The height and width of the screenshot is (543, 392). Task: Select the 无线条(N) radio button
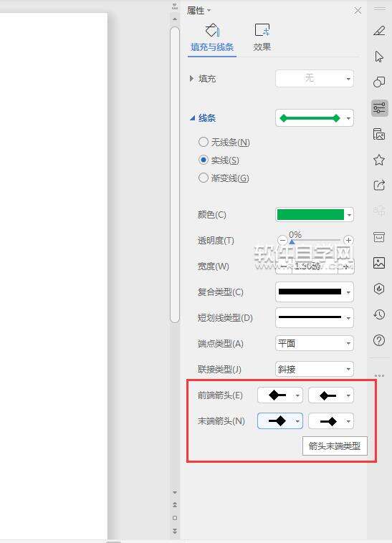[x=224, y=142]
